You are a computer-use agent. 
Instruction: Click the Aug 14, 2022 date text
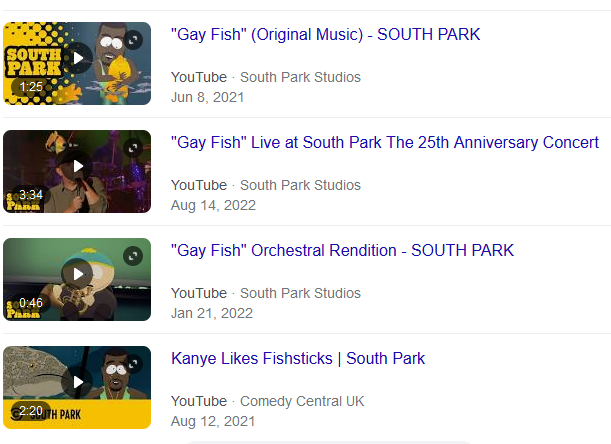pyautogui.click(x=213, y=205)
